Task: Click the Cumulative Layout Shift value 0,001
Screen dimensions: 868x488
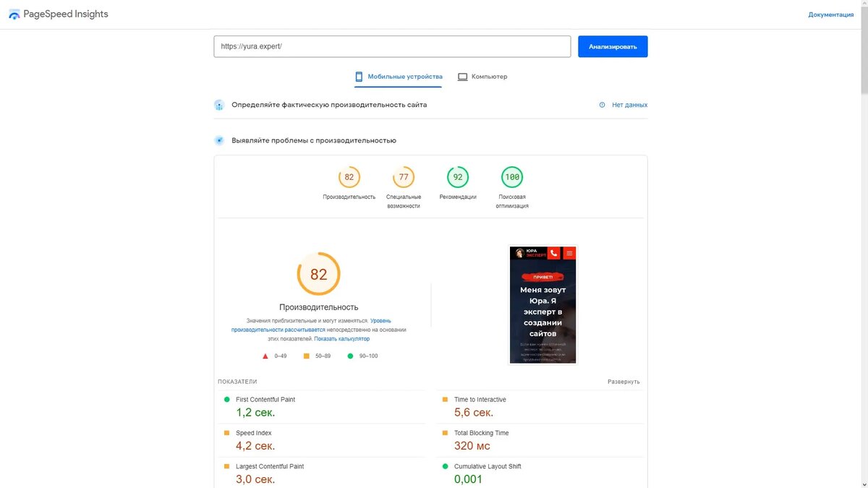Action: (x=467, y=479)
